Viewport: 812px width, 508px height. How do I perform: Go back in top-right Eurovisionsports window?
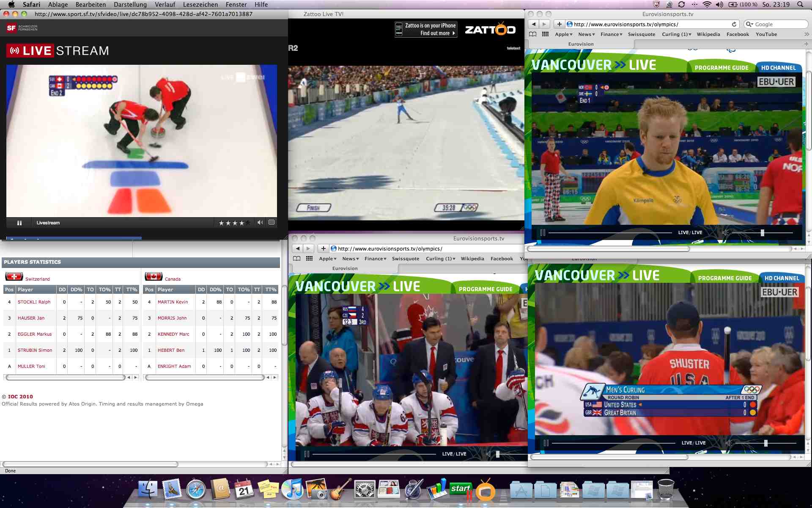click(x=534, y=24)
